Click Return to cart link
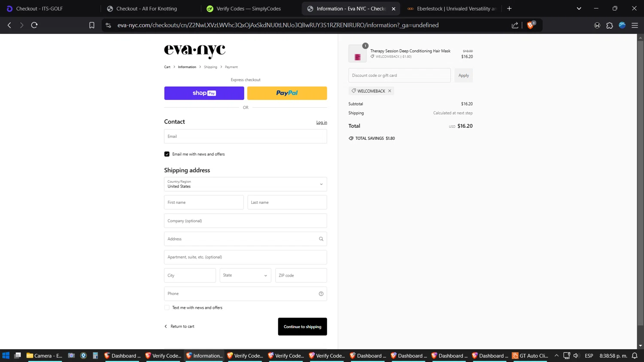 point(179,326)
